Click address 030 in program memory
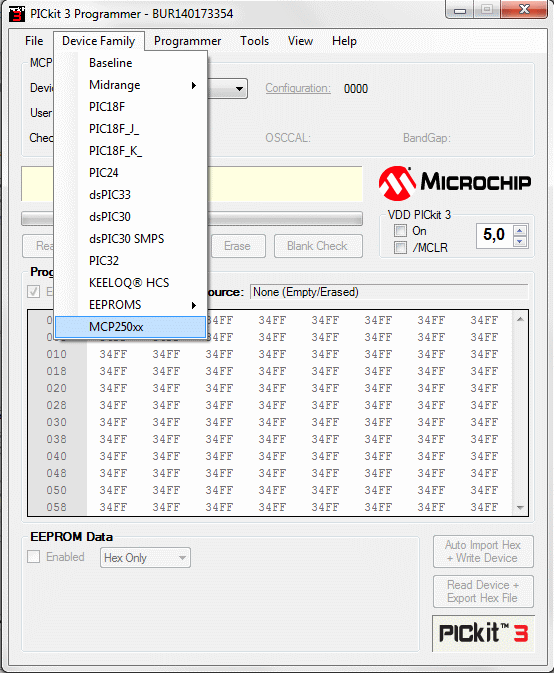Viewport: 554px width, 673px height. pyautogui.click(x=57, y=422)
